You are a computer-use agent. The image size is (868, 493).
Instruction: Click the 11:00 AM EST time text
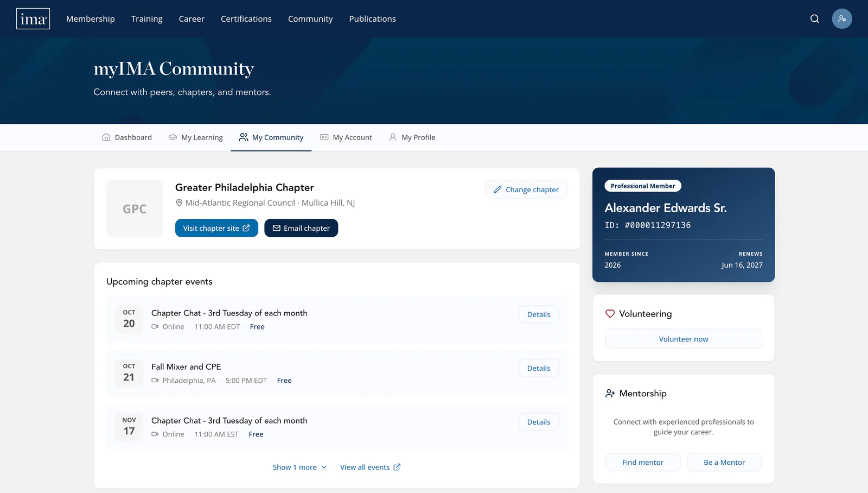(216, 434)
